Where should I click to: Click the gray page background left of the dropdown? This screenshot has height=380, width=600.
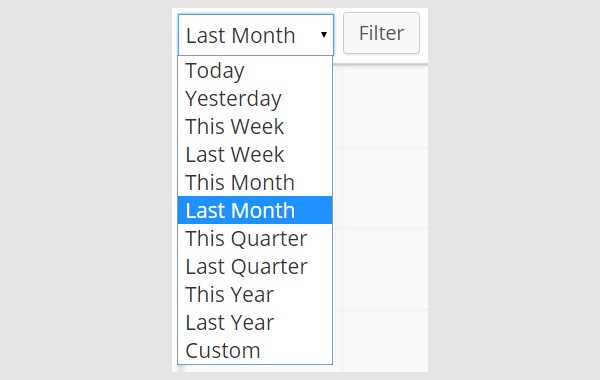[x=86, y=190]
